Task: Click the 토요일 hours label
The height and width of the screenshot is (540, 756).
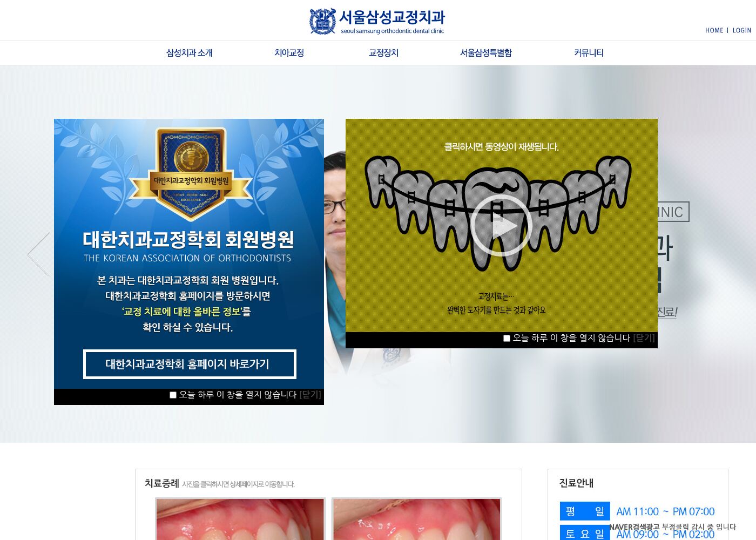Action: pos(585,533)
